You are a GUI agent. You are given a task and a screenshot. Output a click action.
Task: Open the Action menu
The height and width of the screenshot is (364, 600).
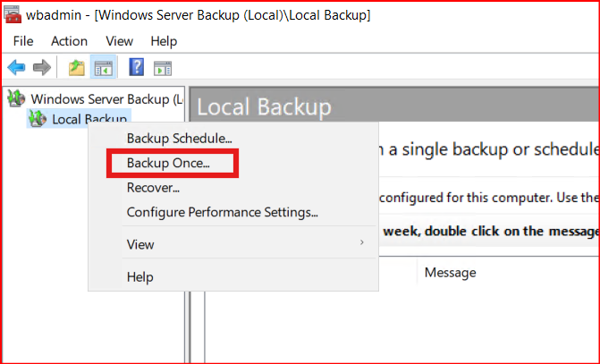(69, 41)
